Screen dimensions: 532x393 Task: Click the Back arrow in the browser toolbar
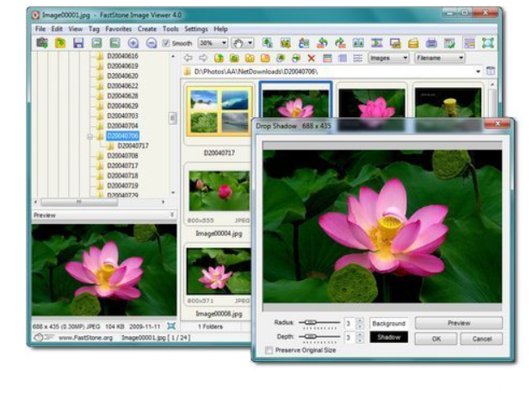click(188, 58)
